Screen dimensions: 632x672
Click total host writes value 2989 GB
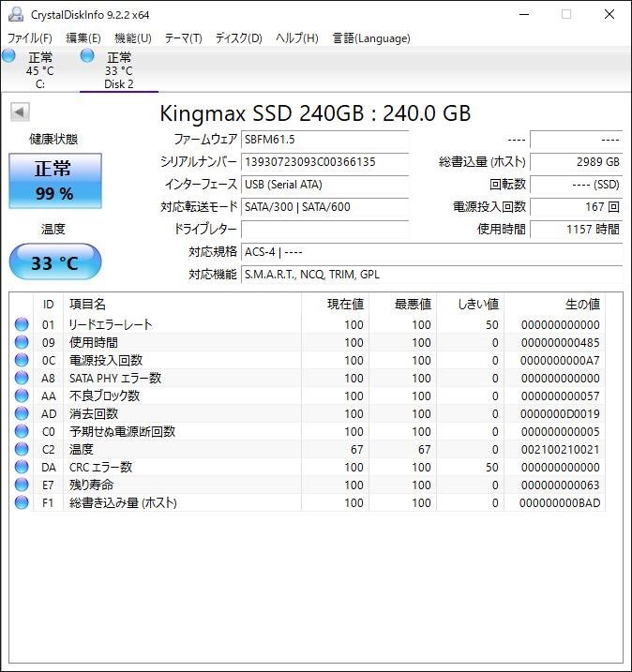tap(577, 162)
